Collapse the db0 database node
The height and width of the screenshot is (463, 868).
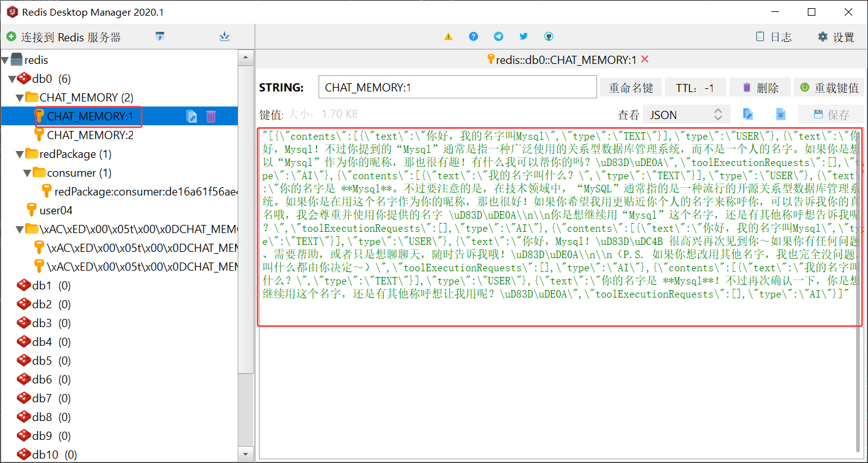click(11, 79)
